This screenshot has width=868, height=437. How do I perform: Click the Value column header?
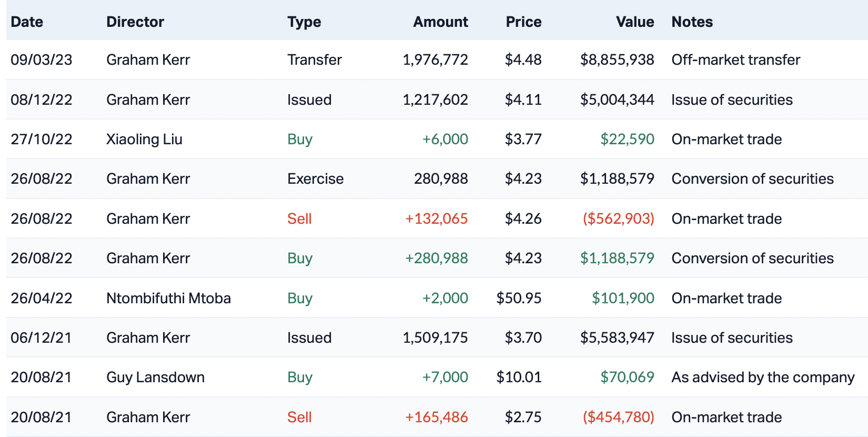click(x=635, y=22)
